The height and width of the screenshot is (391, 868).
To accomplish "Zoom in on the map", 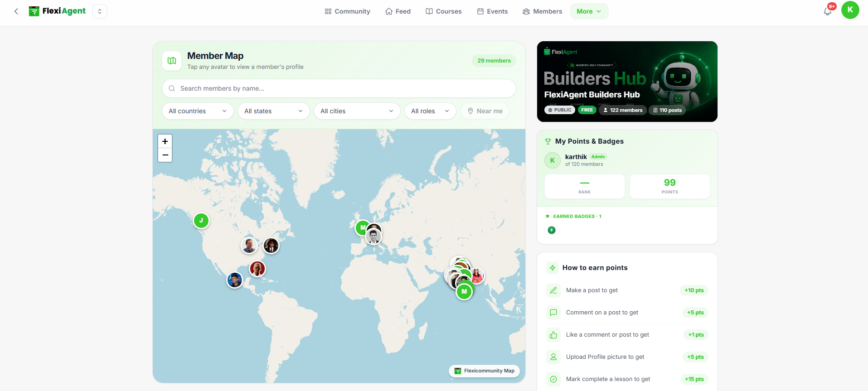I will [x=165, y=141].
